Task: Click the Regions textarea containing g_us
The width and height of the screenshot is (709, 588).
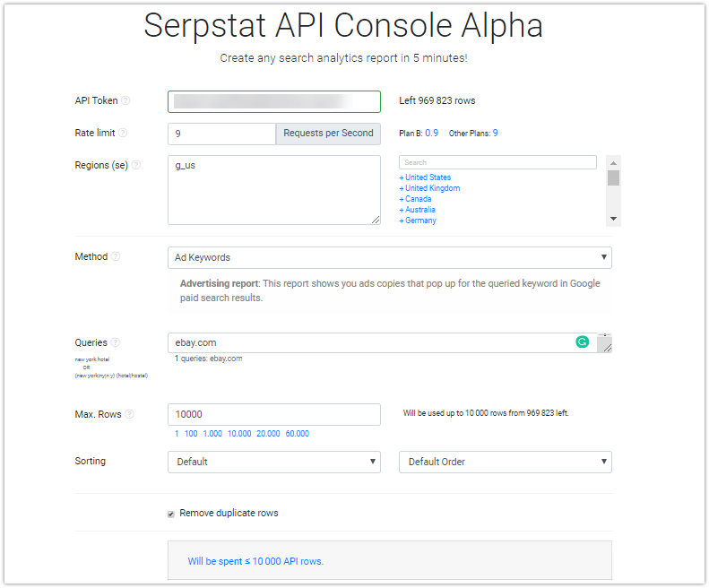Action: point(274,190)
